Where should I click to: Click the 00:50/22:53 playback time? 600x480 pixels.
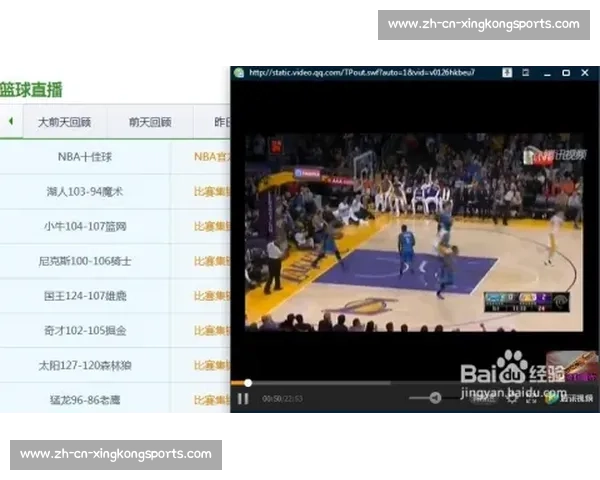click(282, 399)
